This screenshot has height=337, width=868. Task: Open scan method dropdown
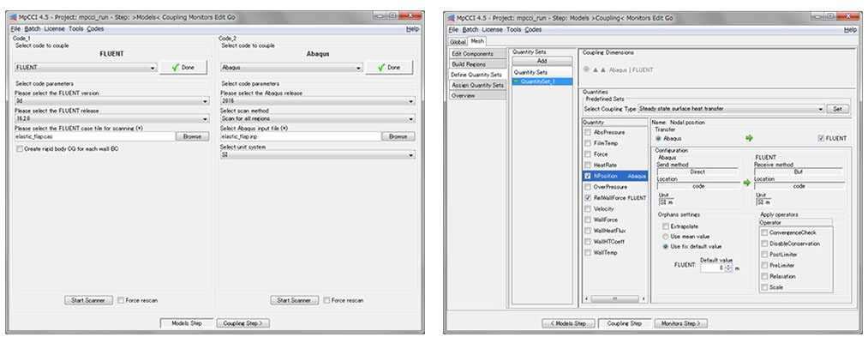318,118
